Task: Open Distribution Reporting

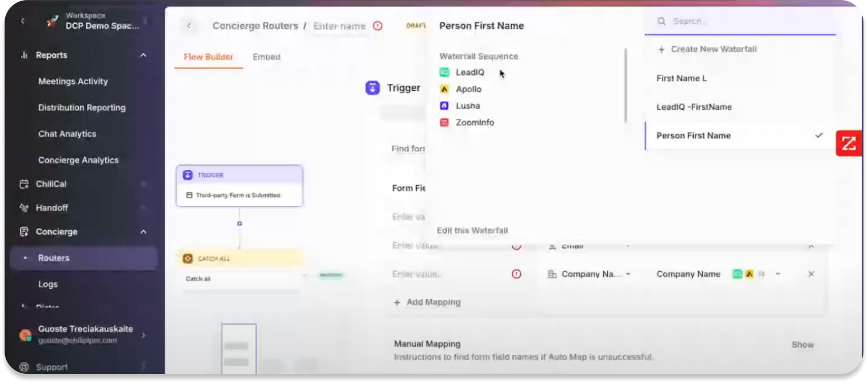Action: [82, 108]
